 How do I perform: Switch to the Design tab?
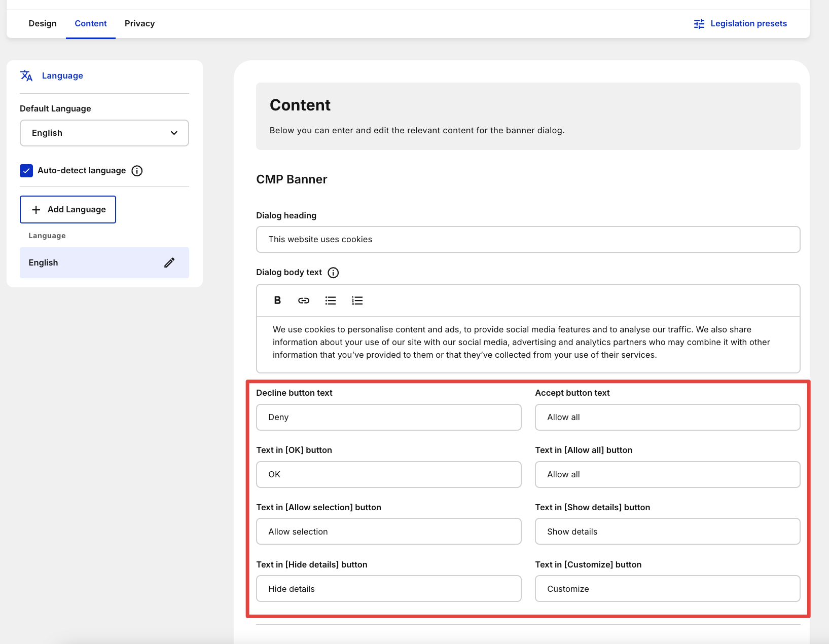43,23
